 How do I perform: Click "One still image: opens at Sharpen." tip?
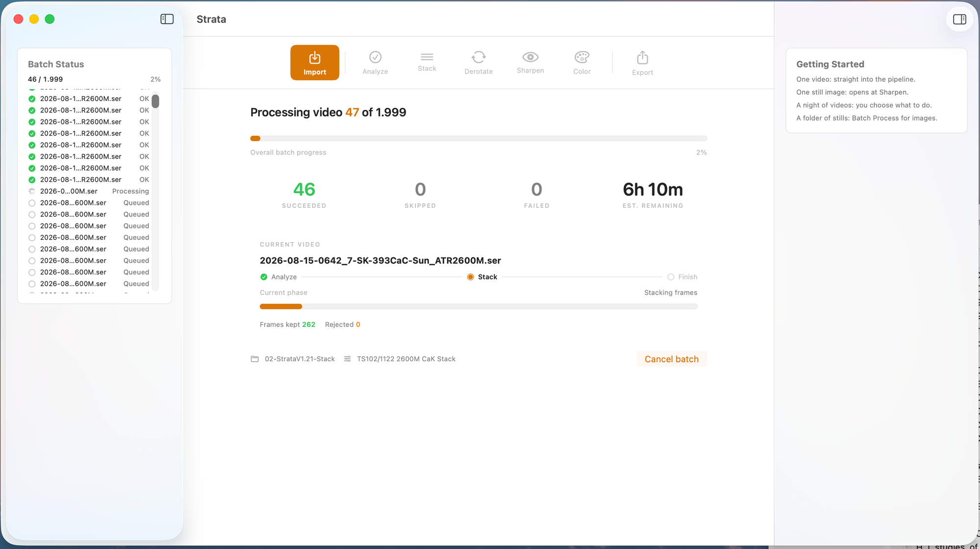852,92
